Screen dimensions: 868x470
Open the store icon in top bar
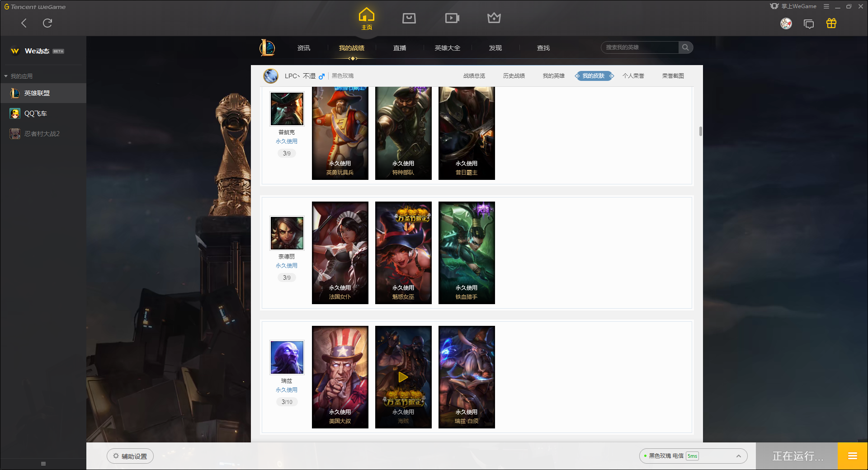(x=409, y=18)
